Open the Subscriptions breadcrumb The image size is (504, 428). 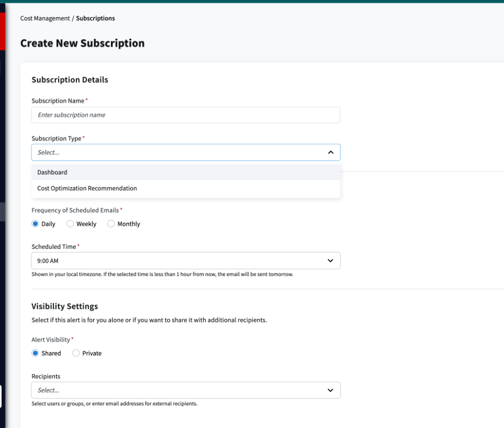(x=95, y=18)
